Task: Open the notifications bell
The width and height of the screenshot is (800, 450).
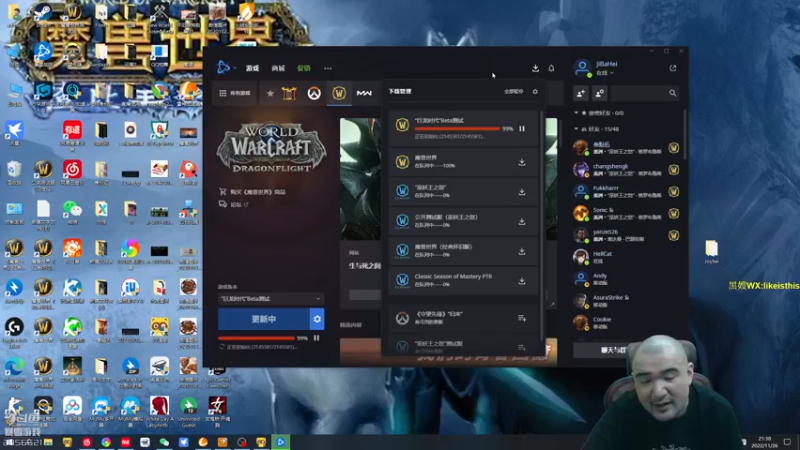Action: pos(551,68)
